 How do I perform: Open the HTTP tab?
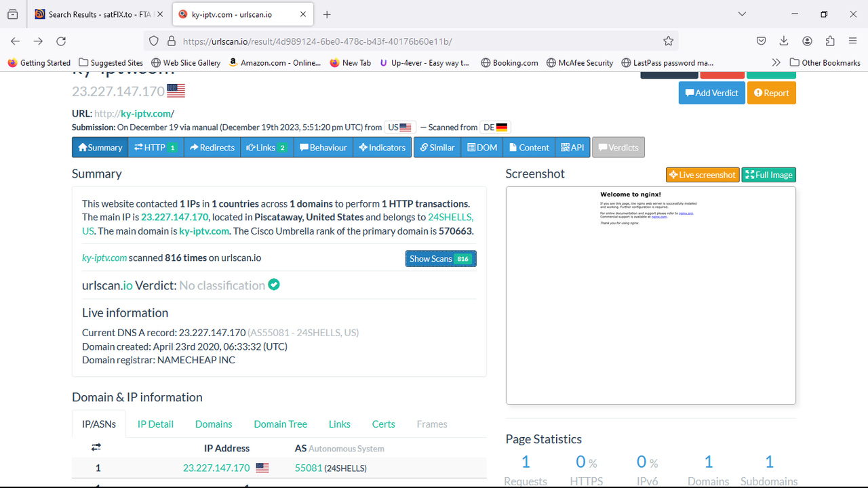(x=155, y=147)
